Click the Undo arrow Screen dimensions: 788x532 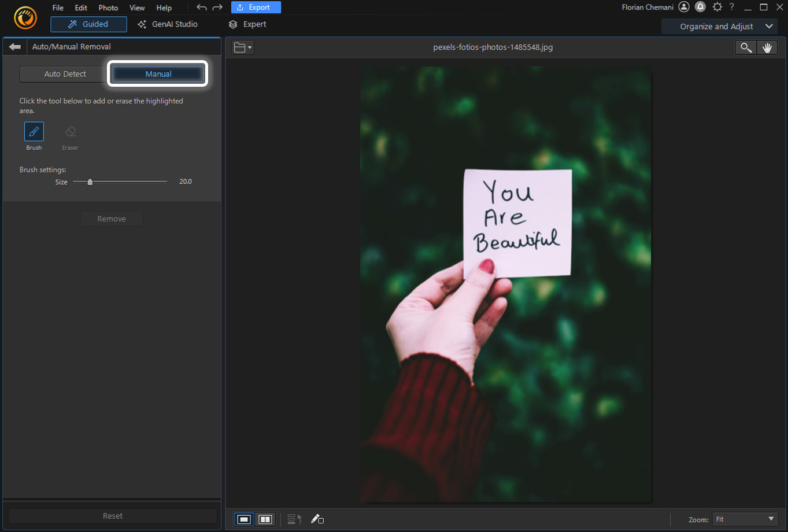click(x=201, y=7)
